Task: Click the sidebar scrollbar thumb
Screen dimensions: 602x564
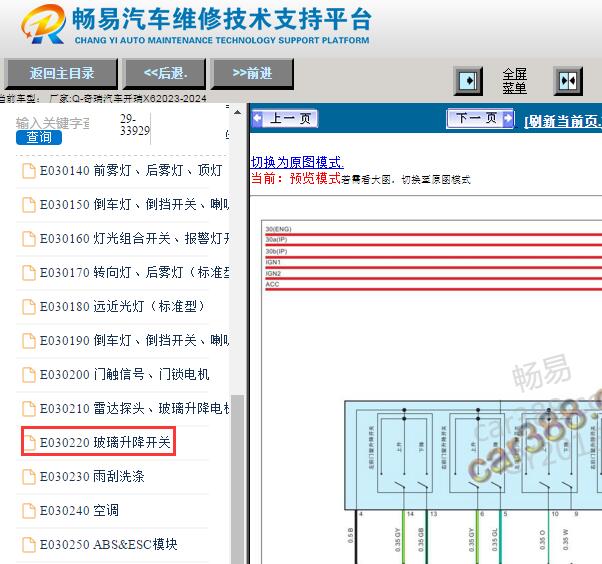Action: coord(237,479)
